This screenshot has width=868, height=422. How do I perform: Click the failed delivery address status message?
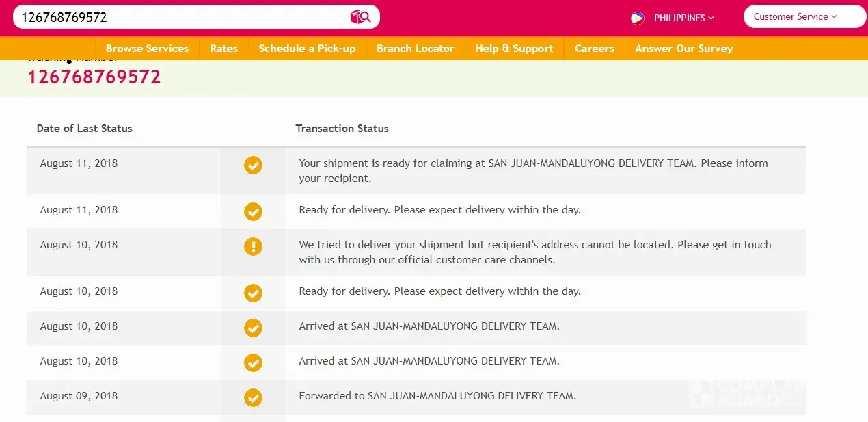coord(534,252)
